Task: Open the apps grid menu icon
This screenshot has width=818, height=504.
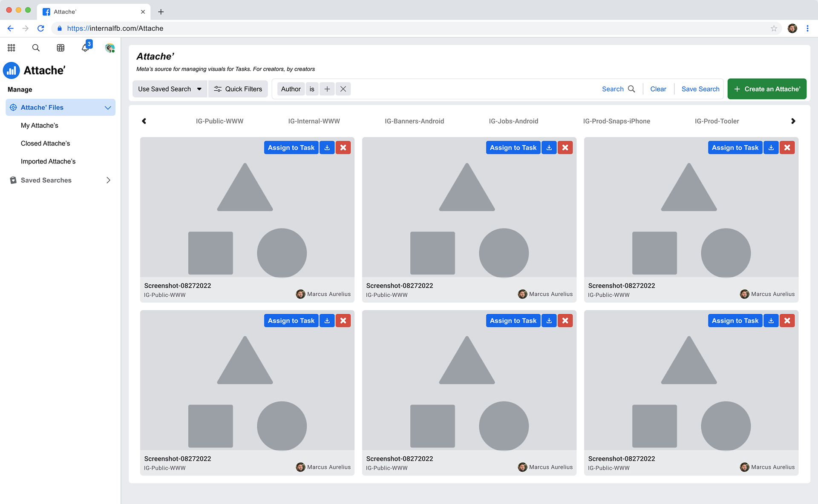Action: click(x=12, y=48)
